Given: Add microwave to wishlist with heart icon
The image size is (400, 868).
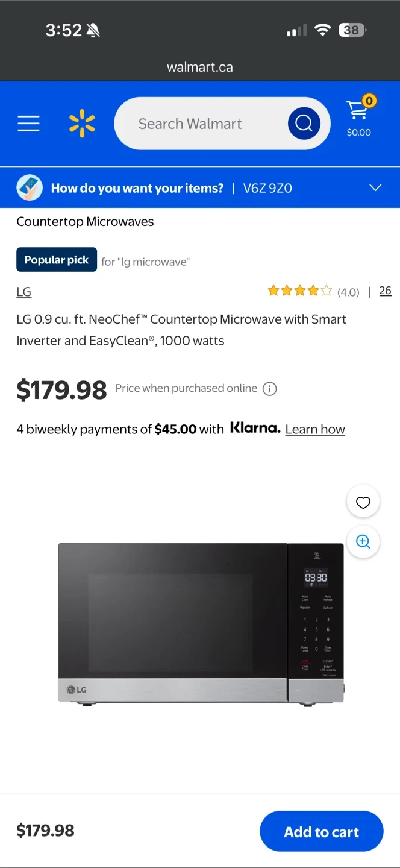Looking at the screenshot, I should point(363,502).
